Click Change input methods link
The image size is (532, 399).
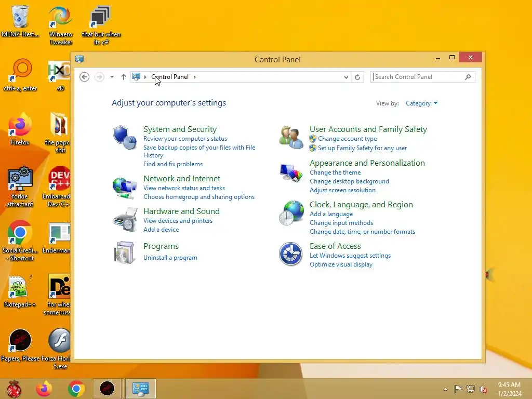341,223
